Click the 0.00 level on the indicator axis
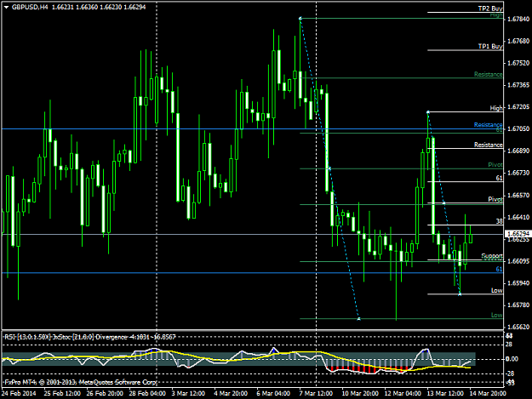 (x=512, y=359)
